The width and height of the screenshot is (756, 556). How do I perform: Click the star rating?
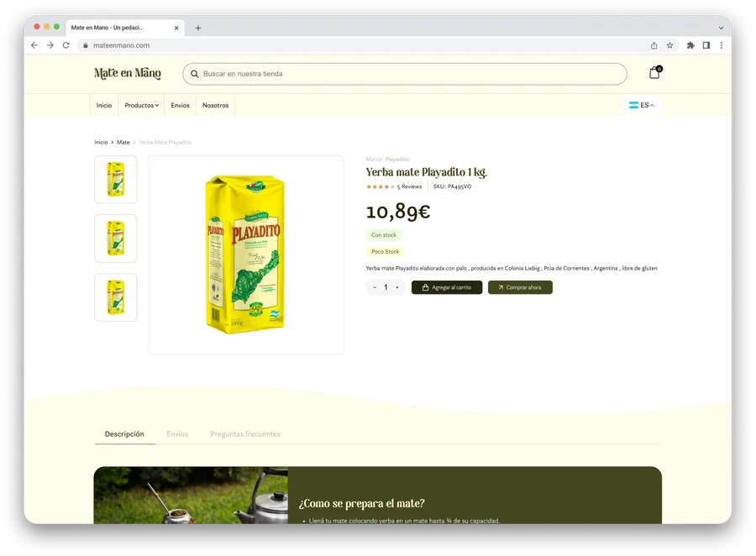tap(381, 186)
